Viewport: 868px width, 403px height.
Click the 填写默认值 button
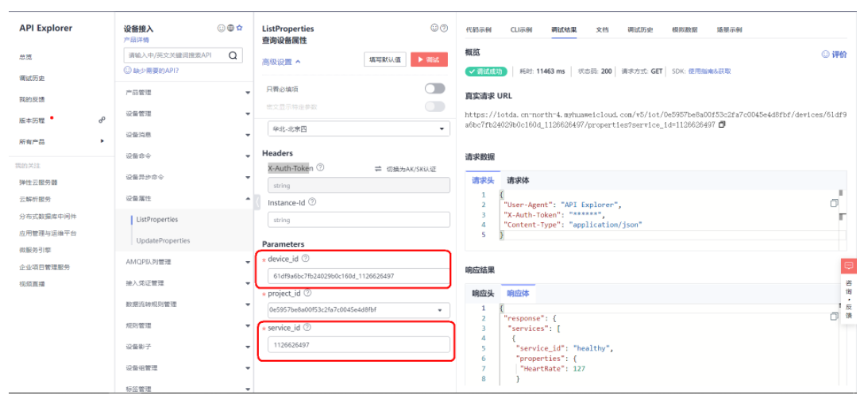pos(385,59)
